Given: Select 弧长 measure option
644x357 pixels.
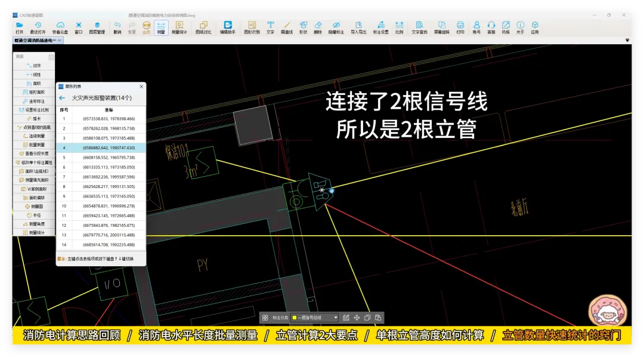Looking at the screenshot, I should [x=33, y=118].
